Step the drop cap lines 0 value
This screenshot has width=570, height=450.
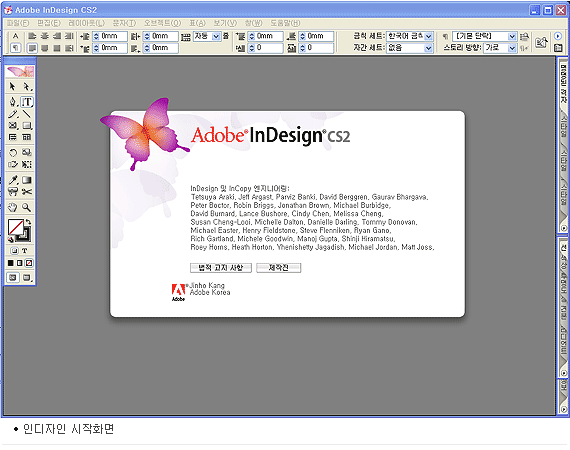pos(252,48)
